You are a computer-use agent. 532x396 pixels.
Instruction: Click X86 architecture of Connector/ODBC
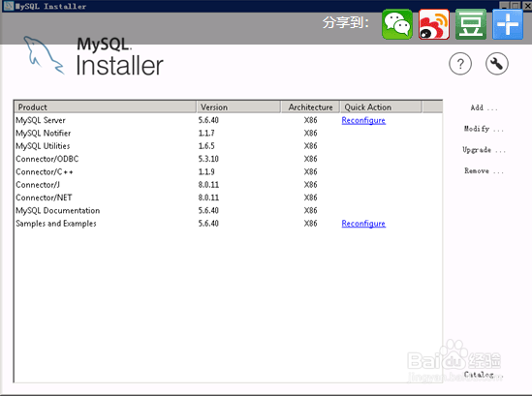[310, 159]
